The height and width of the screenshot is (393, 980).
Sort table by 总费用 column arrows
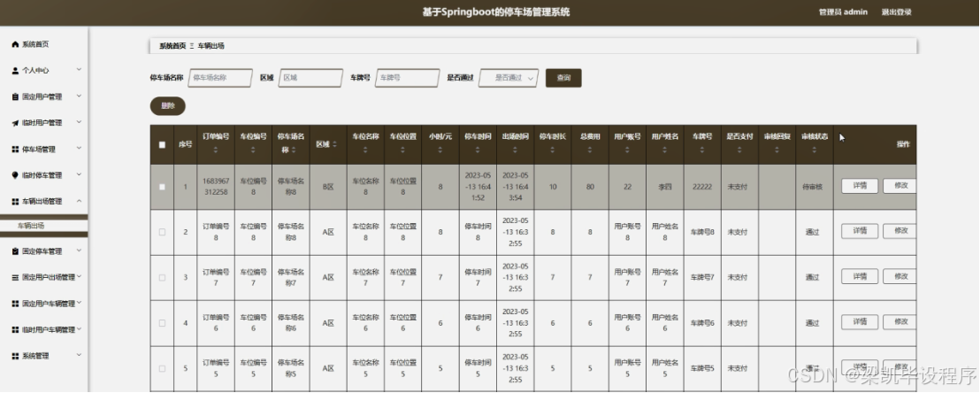(591, 150)
